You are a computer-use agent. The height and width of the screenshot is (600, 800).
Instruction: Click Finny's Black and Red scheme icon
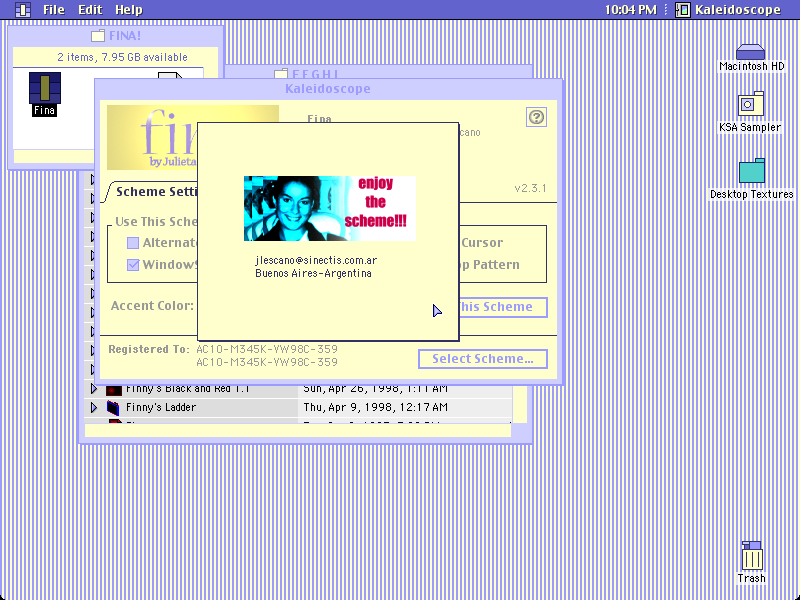[x=113, y=389]
